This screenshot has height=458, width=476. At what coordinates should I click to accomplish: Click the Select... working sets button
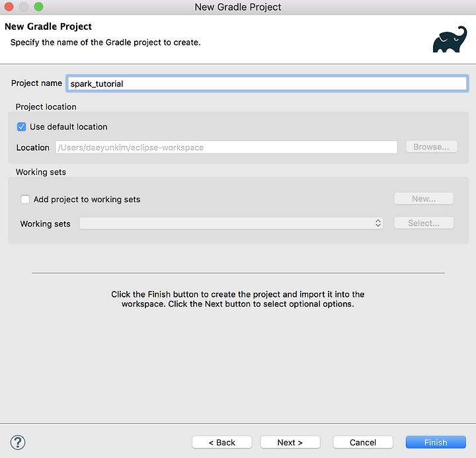point(424,223)
